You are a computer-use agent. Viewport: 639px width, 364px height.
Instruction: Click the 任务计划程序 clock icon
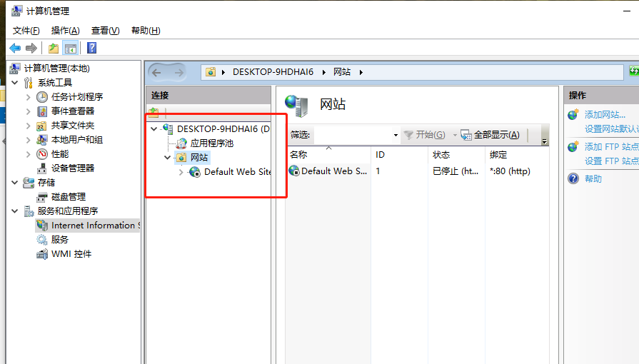[x=42, y=97]
